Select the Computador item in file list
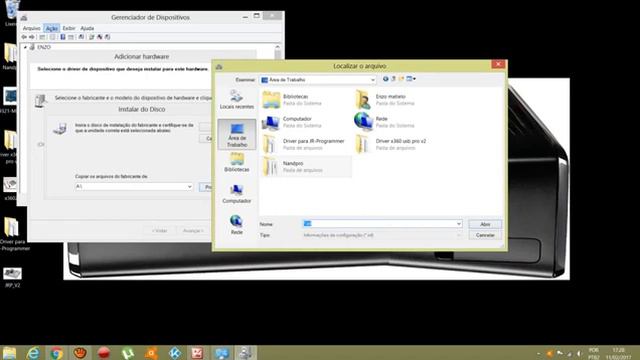This screenshot has height=360, width=640. [293, 122]
